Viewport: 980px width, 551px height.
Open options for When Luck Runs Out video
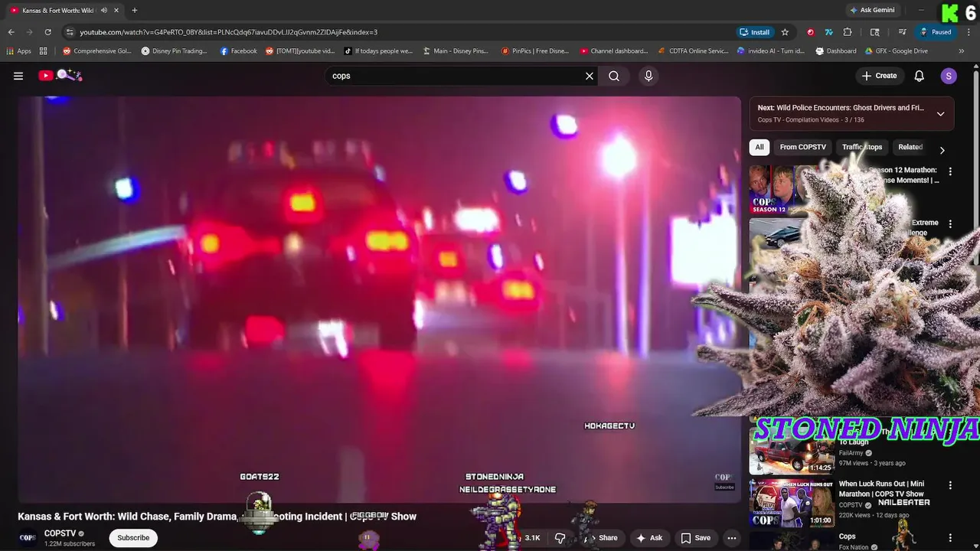pyautogui.click(x=950, y=485)
